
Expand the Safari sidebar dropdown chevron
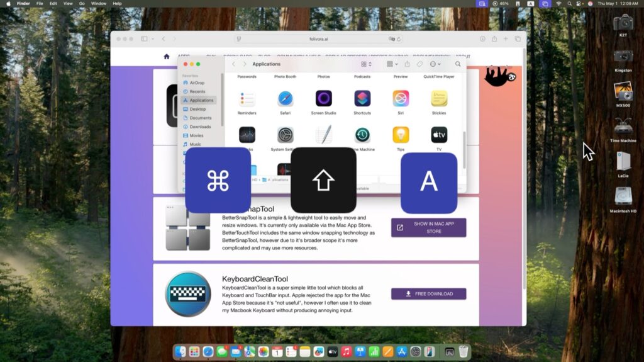153,39
